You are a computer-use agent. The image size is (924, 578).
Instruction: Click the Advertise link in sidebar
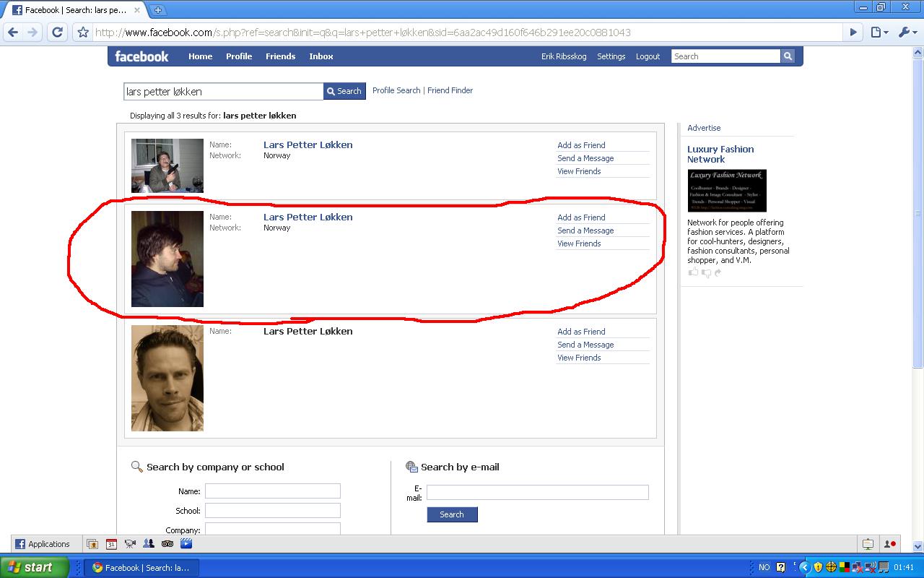tap(704, 128)
